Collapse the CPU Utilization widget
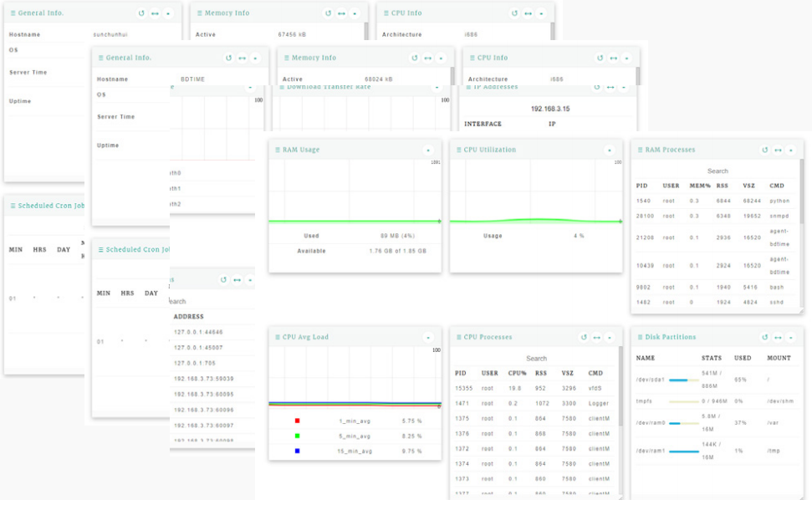 pos(609,150)
